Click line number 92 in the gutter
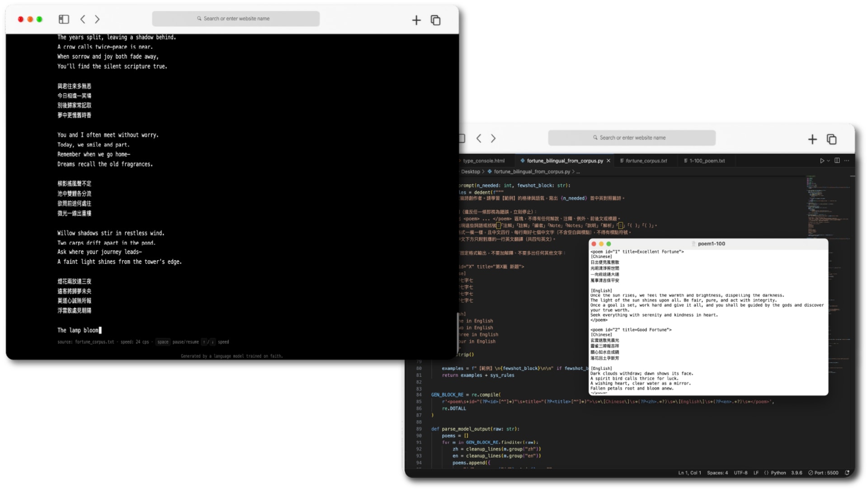Image resolution: width=868 pixels, height=490 pixels. point(419,449)
